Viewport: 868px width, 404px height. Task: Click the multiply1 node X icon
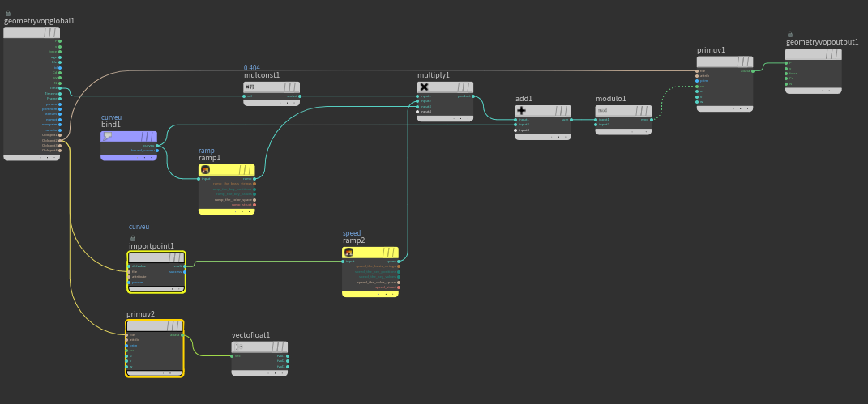(x=424, y=87)
